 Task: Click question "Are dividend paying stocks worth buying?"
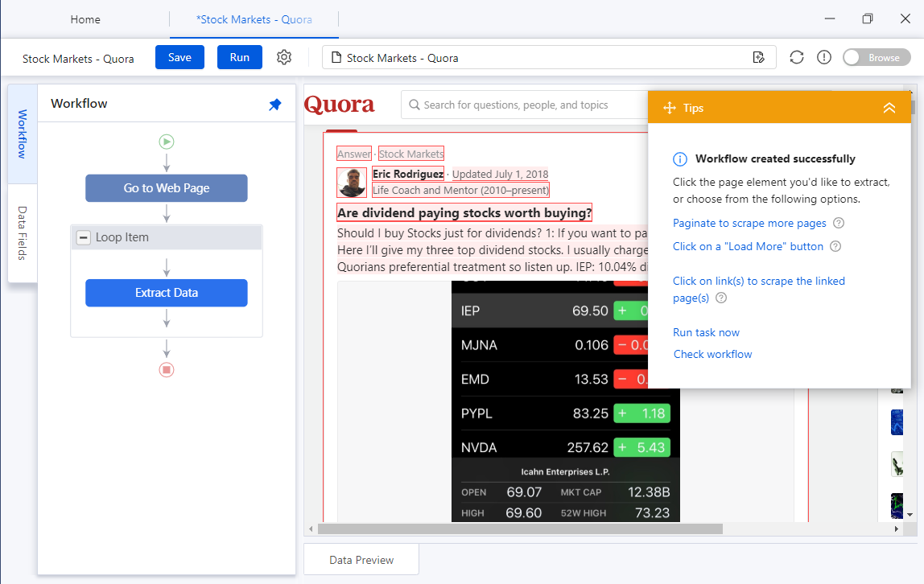click(x=464, y=212)
